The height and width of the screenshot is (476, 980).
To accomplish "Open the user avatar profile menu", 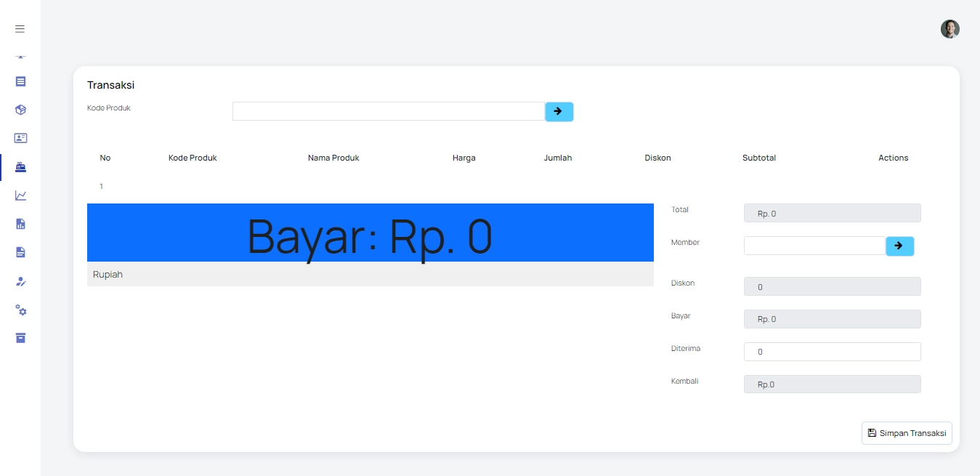I will tap(950, 29).
